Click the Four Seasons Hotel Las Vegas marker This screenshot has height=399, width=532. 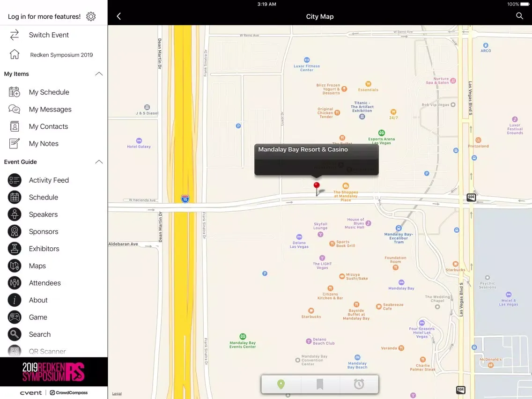[422, 323]
